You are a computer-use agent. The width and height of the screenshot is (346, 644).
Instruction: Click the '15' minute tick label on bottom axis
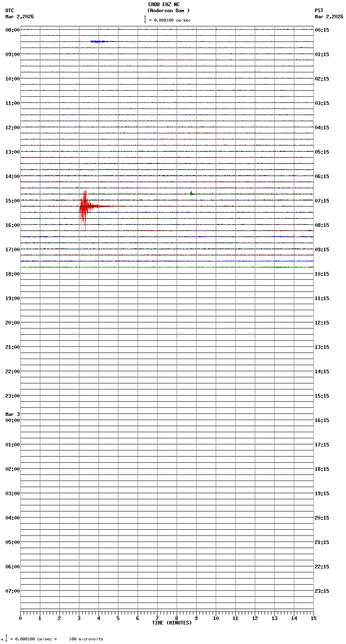click(x=313, y=618)
